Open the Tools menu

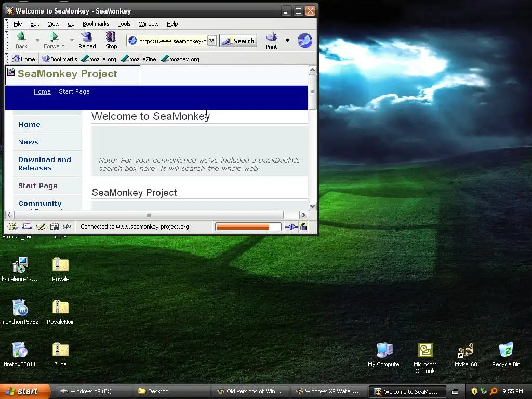tap(124, 24)
